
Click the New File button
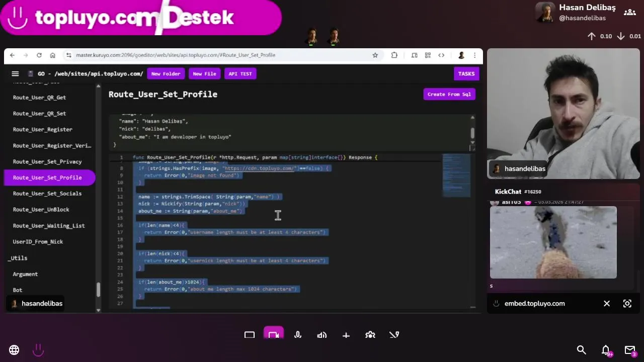204,74
